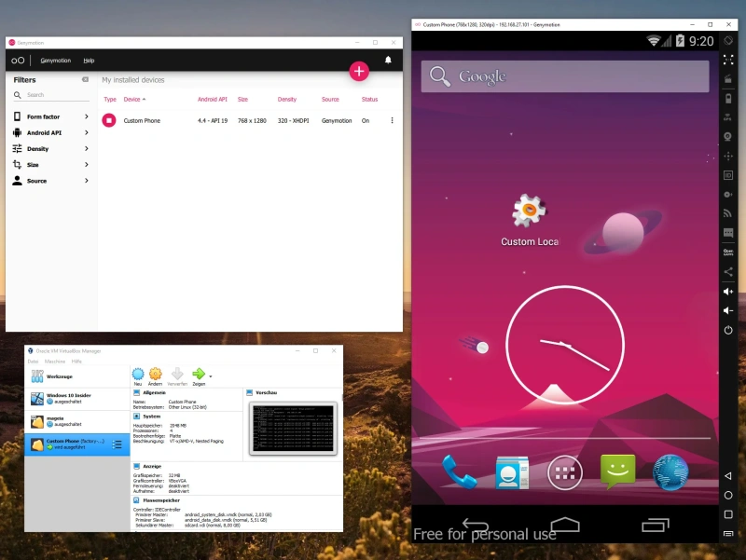Increase volume in emulator sidebar
The width and height of the screenshot is (746, 560).
(x=727, y=291)
